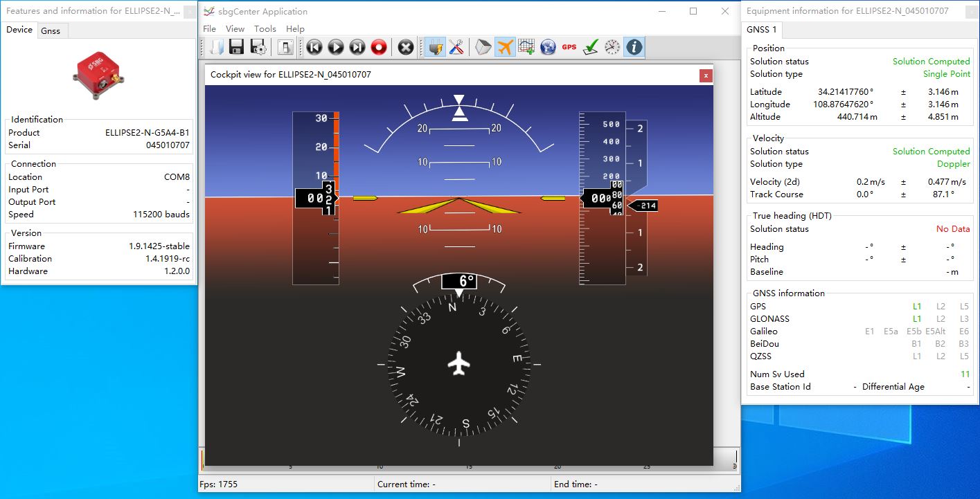The width and height of the screenshot is (980, 499).
Task: Click the 6° heading readout box
Action: (458, 281)
